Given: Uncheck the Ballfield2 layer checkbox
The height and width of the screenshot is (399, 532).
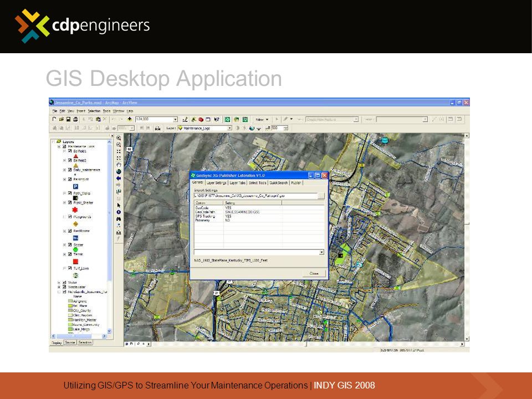Looking at the screenshot, I should [70, 160].
